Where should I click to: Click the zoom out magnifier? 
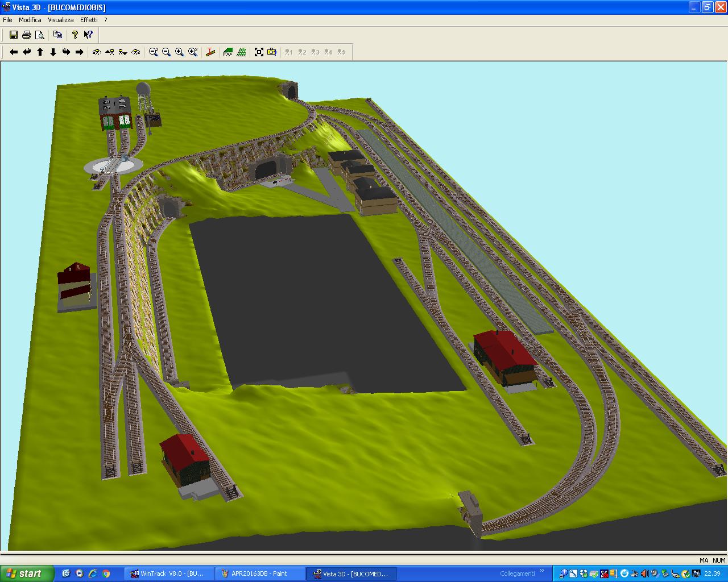167,52
